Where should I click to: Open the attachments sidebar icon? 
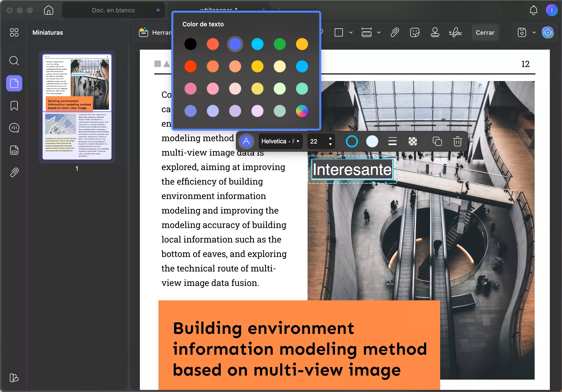(x=14, y=172)
